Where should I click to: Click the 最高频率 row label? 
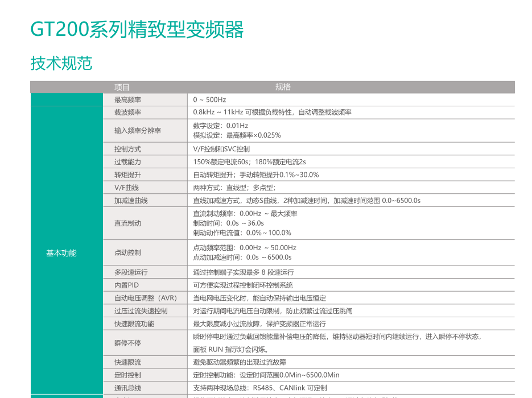[127, 100]
